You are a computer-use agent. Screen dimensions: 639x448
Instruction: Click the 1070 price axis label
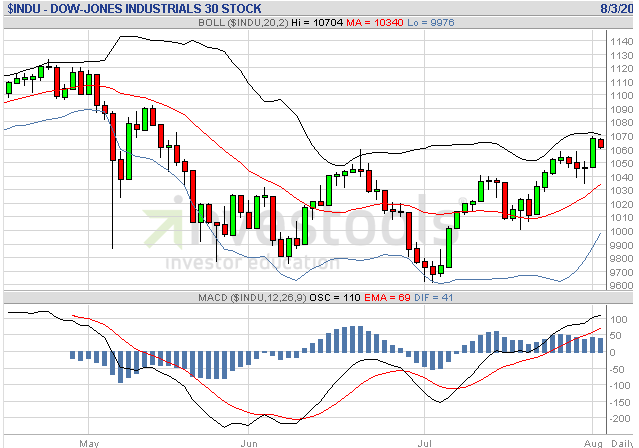pyautogui.click(x=621, y=137)
